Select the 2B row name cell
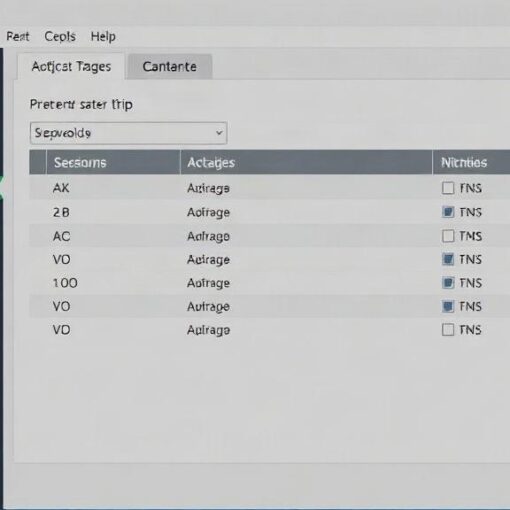The image size is (510, 510). [61, 212]
